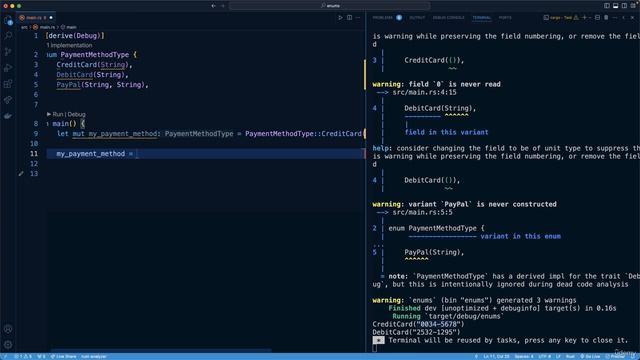This screenshot has width=640, height=360.
Task: Open the new terminal launch profile dropdown
Action: click(589, 18)
